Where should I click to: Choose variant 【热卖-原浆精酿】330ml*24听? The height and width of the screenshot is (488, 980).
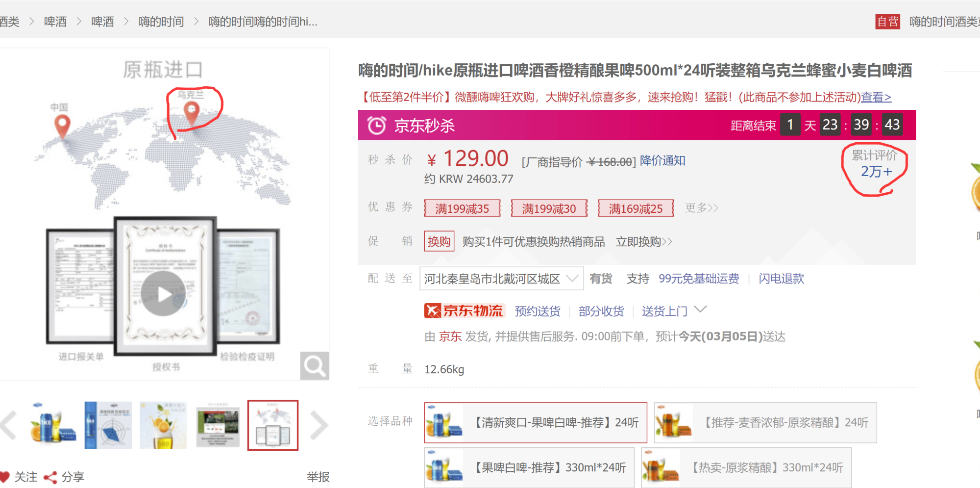pos(746,467)
